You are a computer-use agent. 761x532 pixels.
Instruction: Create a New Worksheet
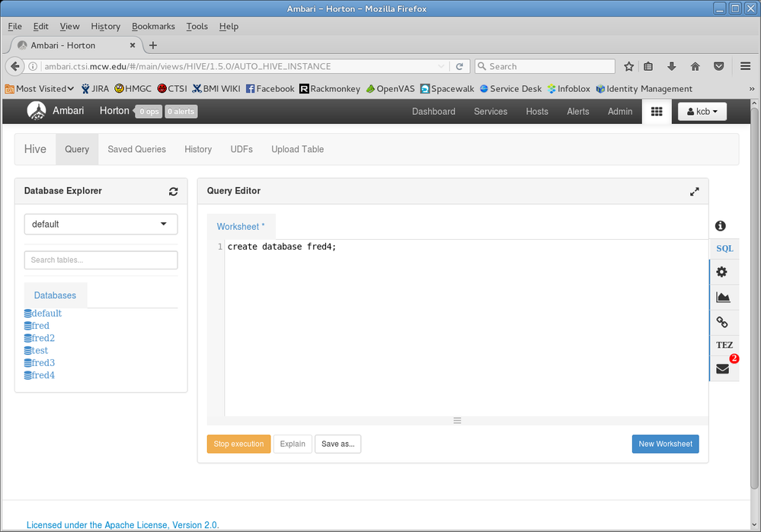(665, 444)
